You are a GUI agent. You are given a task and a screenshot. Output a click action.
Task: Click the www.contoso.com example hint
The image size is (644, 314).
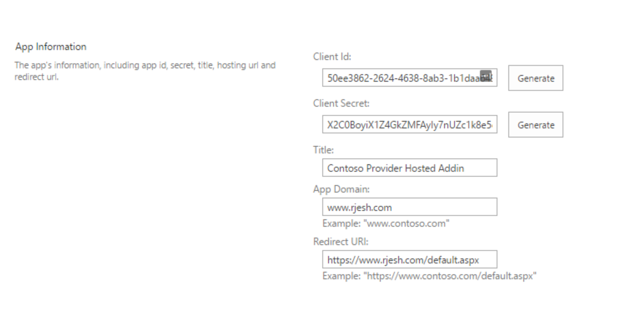386,223
